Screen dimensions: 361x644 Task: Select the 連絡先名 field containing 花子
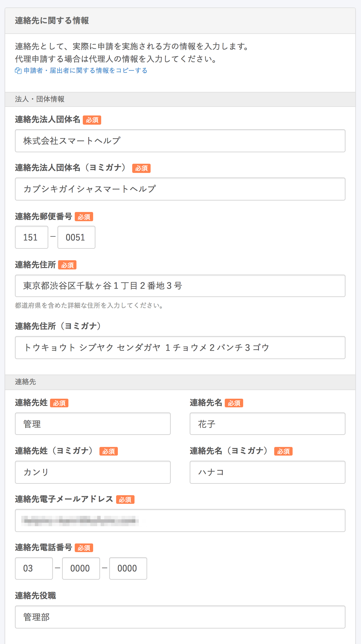coord(268,424)
